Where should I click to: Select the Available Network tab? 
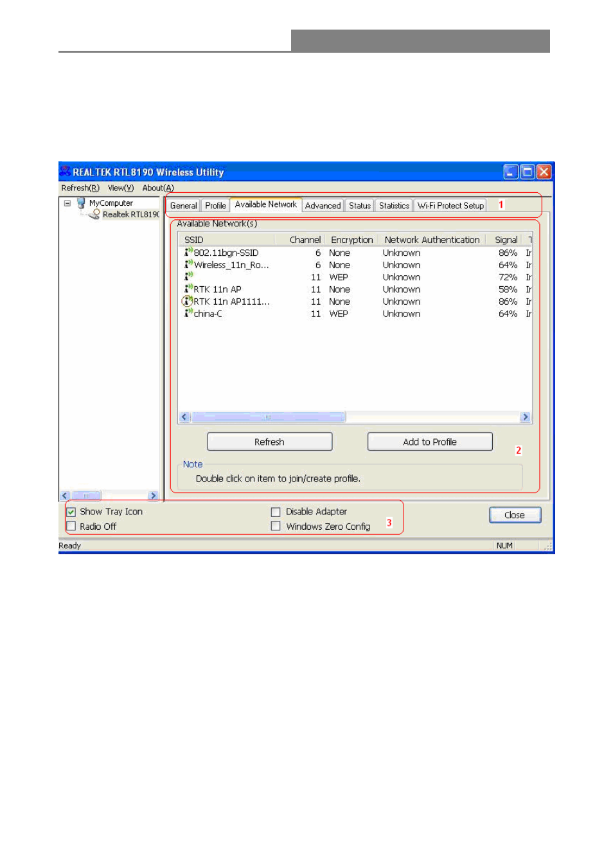266,204
